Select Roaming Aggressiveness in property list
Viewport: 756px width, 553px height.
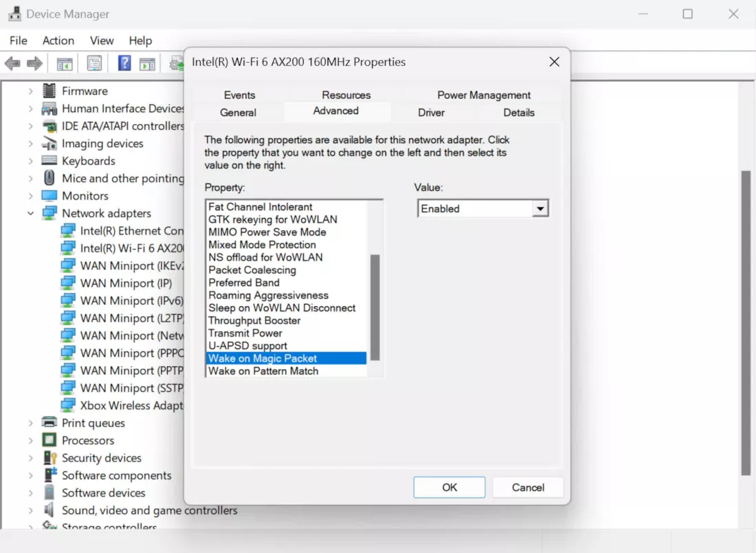[268, 295]
